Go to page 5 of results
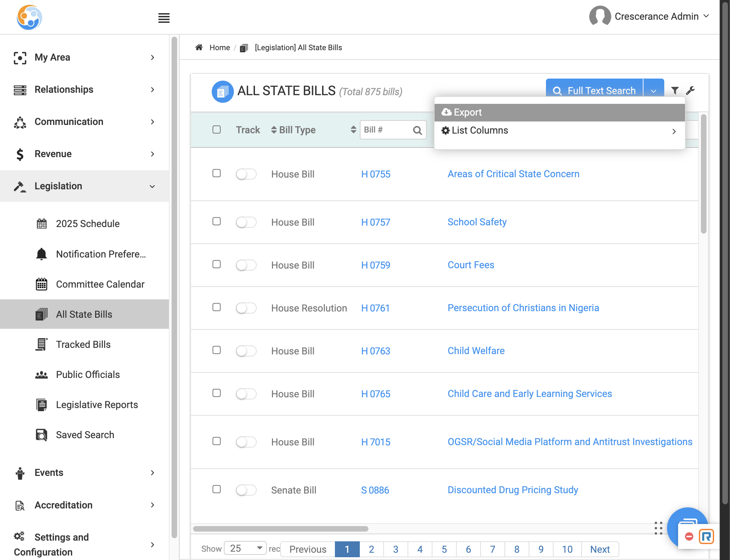This screenshot has width=730, height=560. point(444,549)
